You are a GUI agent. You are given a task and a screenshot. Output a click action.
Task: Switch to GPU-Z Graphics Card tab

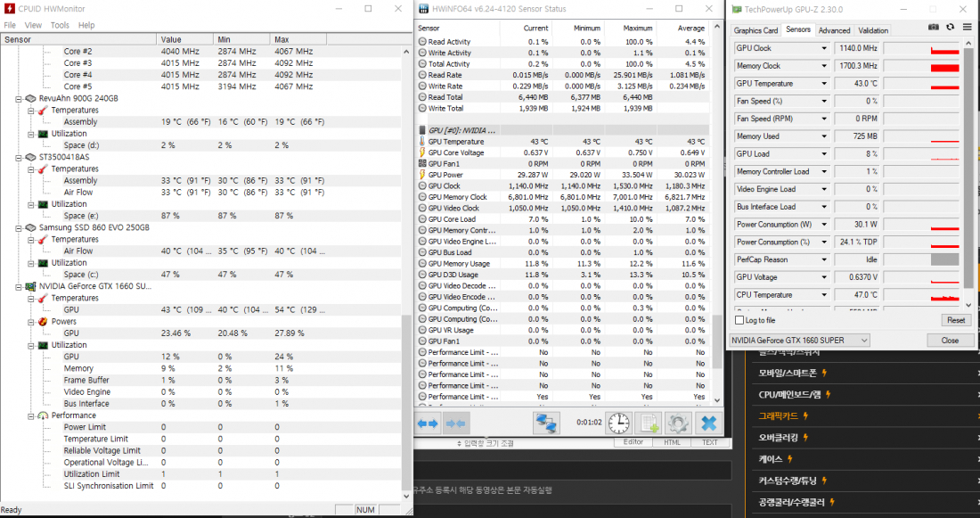coord(755,30)
